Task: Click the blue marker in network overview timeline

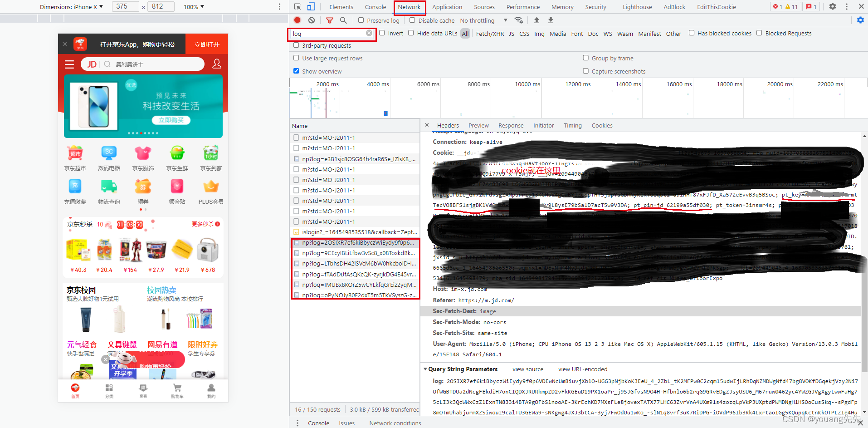Action: [x=385, y=113]
